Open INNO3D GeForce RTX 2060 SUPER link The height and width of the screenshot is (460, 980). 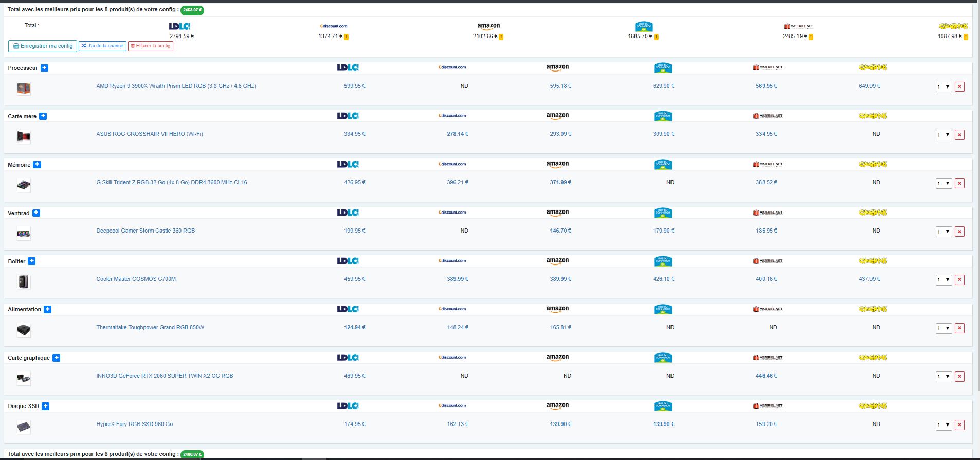tap(165, 376)
